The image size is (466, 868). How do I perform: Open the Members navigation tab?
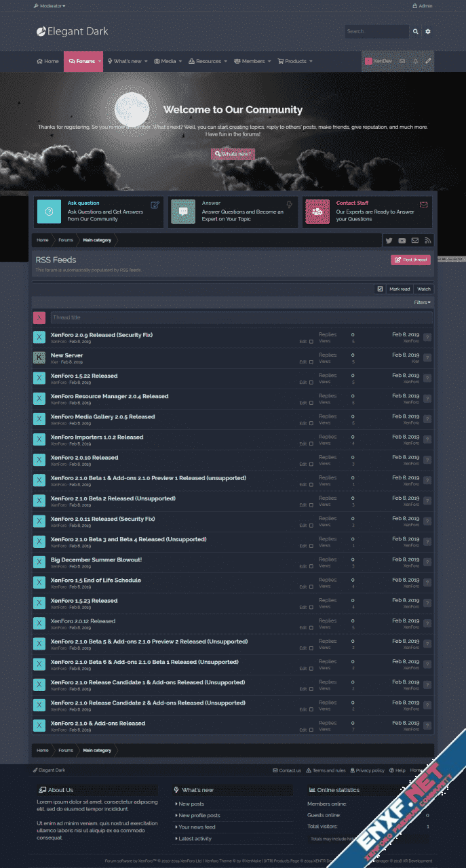(x=249, y=61)
